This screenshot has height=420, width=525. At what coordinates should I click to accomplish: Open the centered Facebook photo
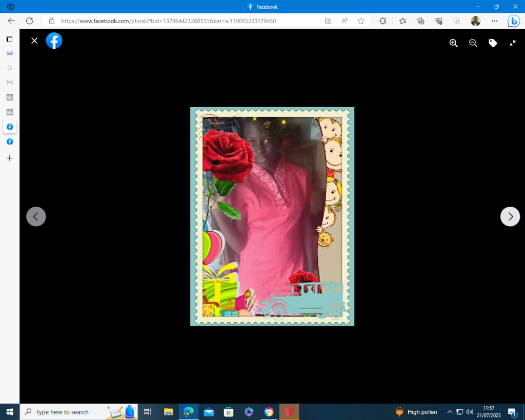[x=272, y=216]
